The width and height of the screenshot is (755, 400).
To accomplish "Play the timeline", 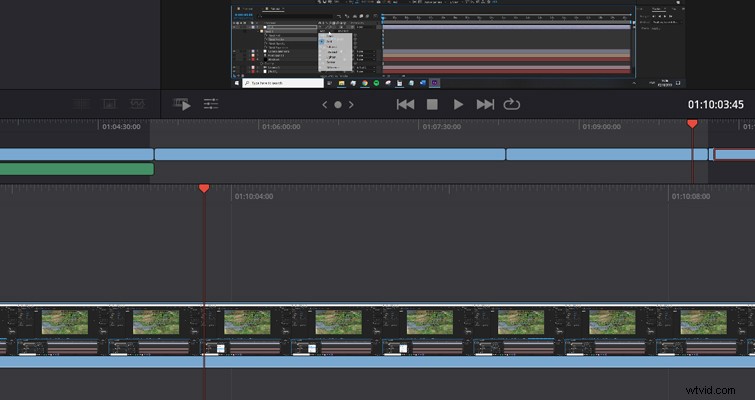I will [x=458, y=104].
